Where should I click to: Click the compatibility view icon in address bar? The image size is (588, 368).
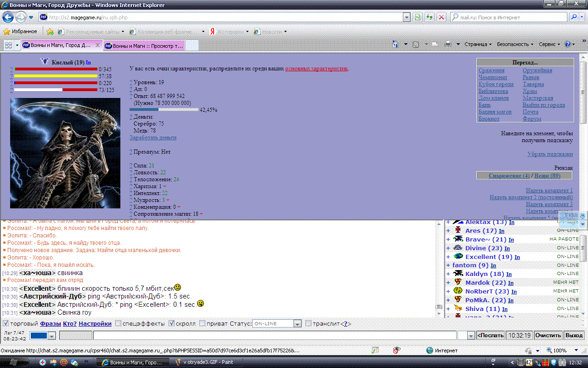click(x=418, y=17)
